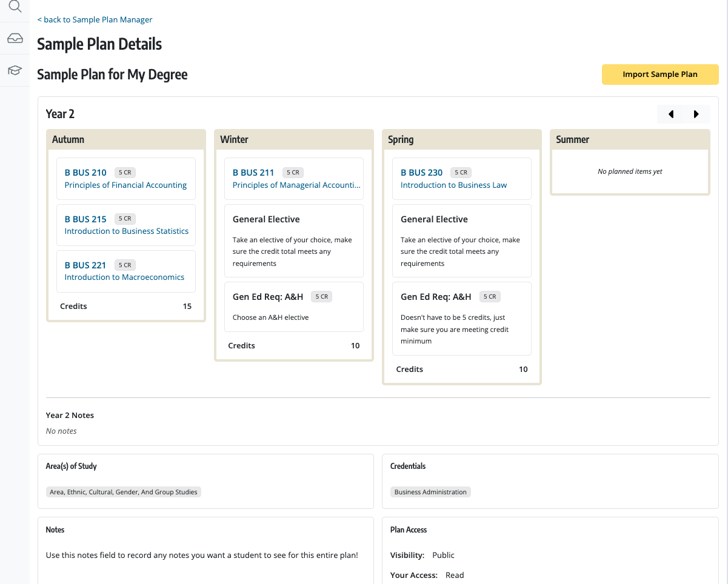Click the plan-wide Notes field text
The width and height of the screenshot is (728, 584).
click(202, 555)
